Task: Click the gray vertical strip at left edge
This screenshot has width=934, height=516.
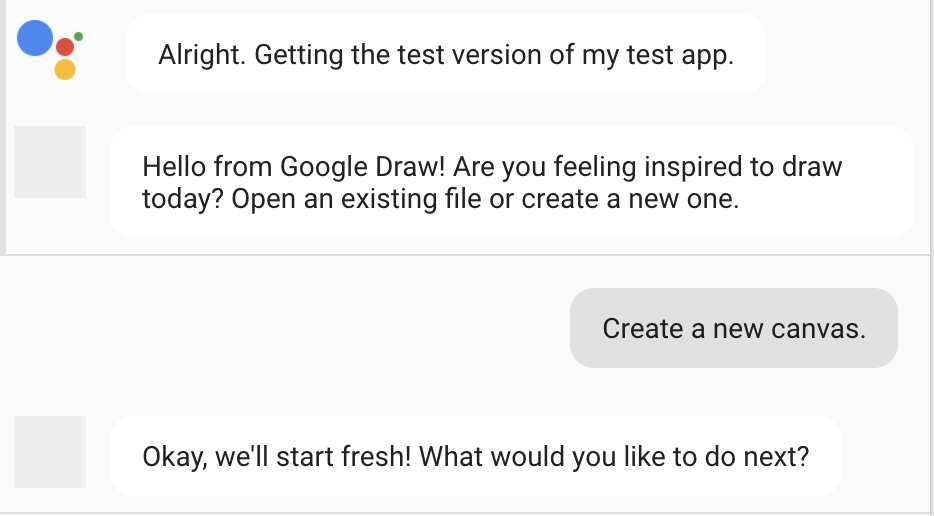Action: coord(3,126)
